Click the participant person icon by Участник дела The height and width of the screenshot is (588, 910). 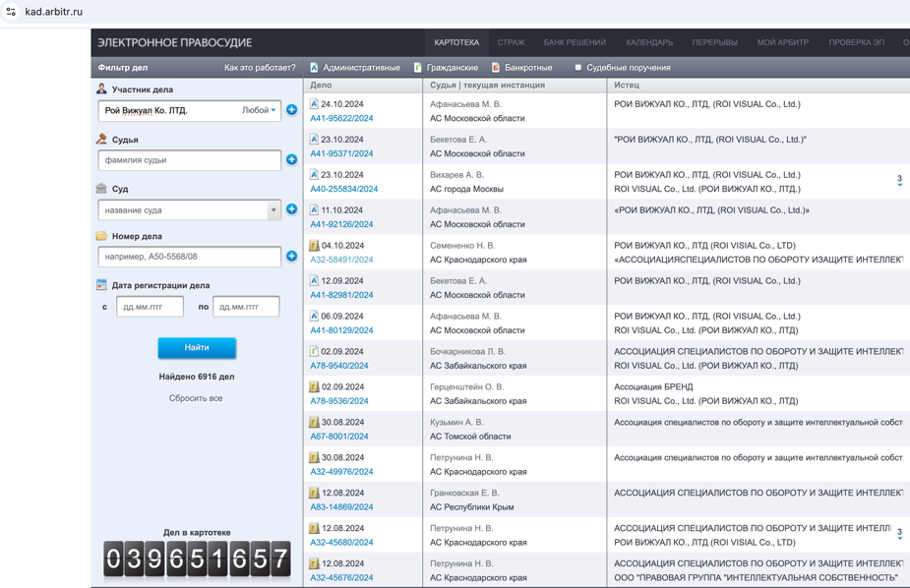click(x=101, y=89)
